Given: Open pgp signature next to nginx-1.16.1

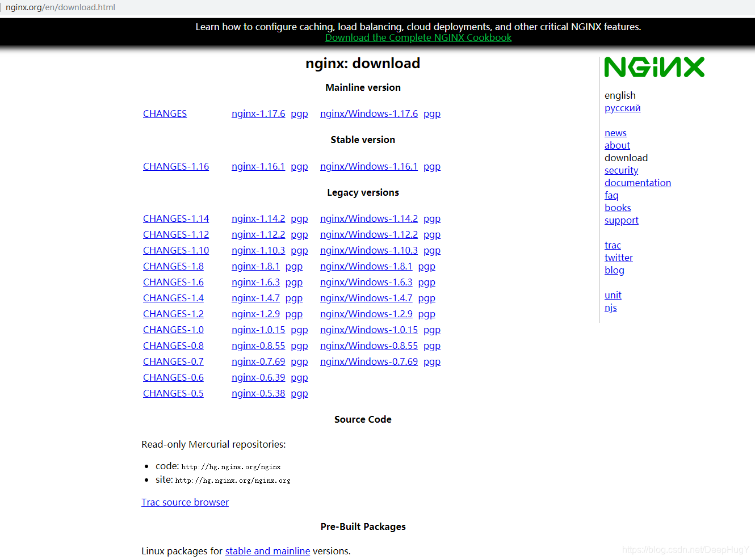Looking at the screenshot, I should (299, 166).
